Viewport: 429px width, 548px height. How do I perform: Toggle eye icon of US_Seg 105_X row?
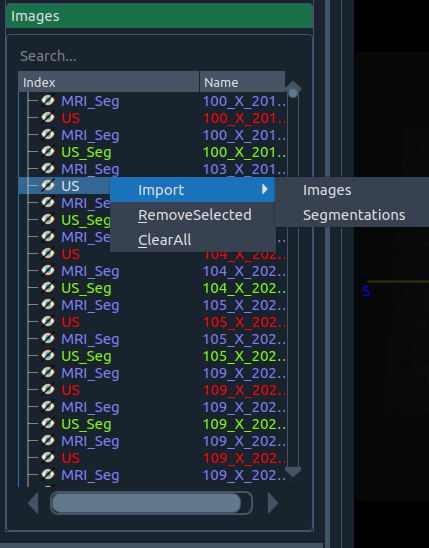coord(48,356)
